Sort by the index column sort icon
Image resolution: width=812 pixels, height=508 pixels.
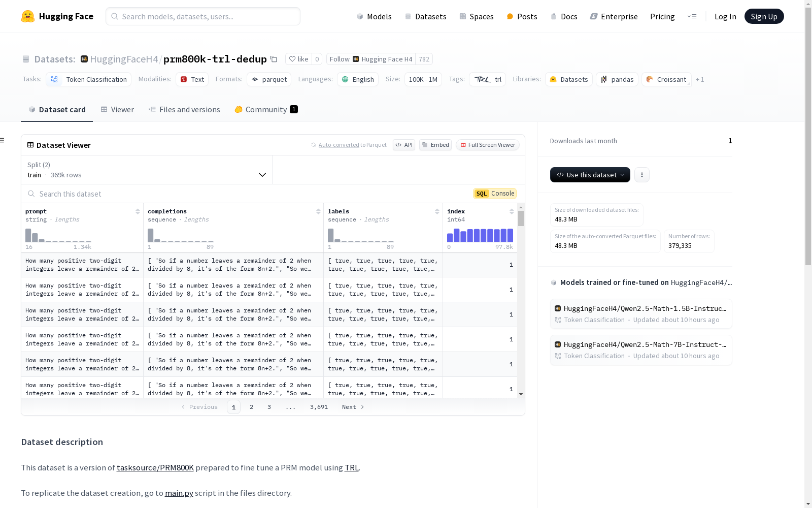tap(512, 211)
